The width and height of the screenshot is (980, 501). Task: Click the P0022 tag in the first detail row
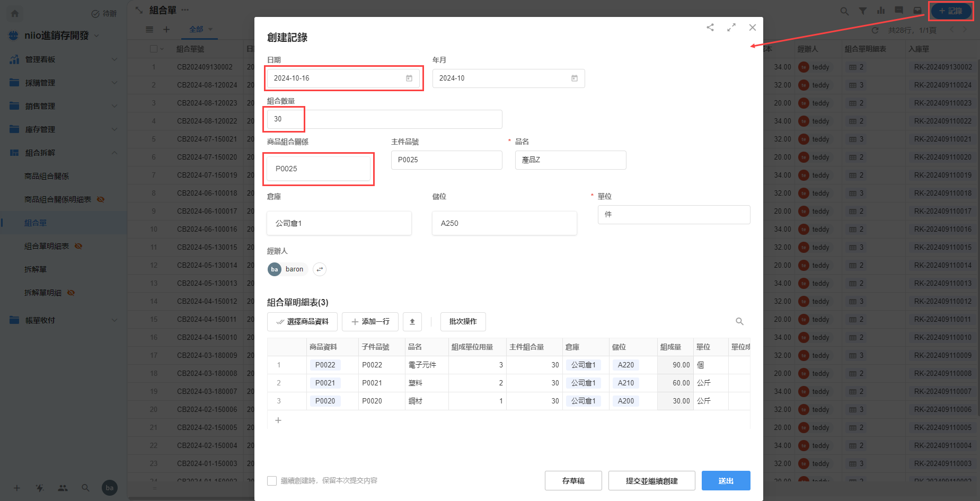325,365
